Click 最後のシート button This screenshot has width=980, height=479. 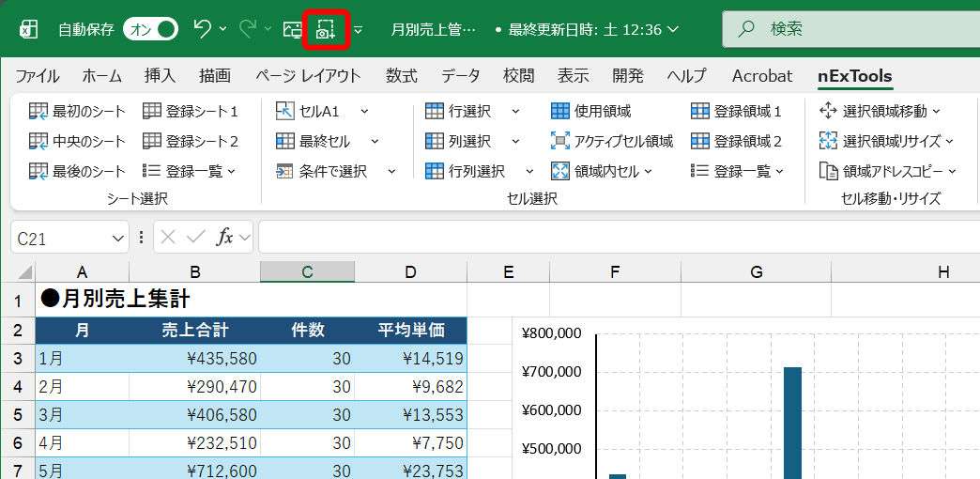(x=78, y=171)
